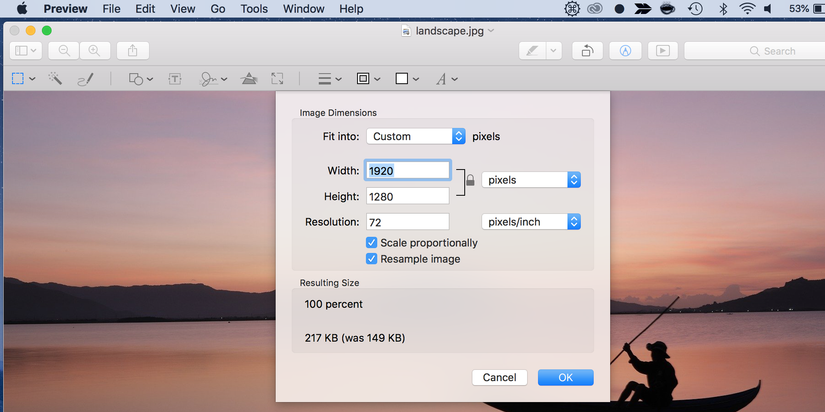Zoom out using the minus magnifier
825x412 pixels.
pyautogui.click(x=64, y=51)
